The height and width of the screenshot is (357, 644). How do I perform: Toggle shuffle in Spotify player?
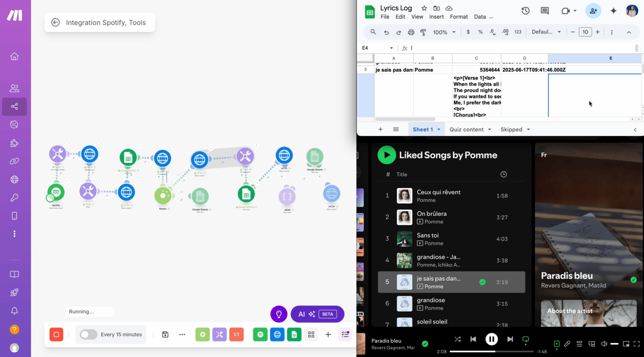coord(458,339)
